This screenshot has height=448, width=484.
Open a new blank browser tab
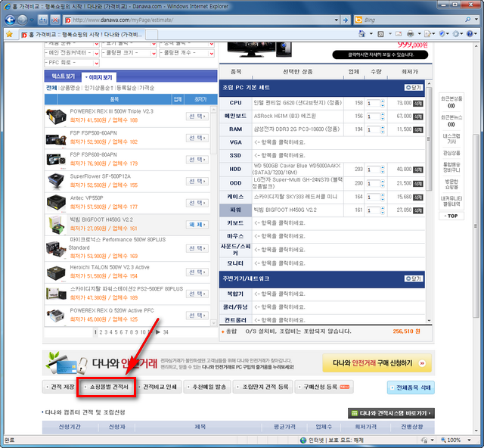pos(151,34)
